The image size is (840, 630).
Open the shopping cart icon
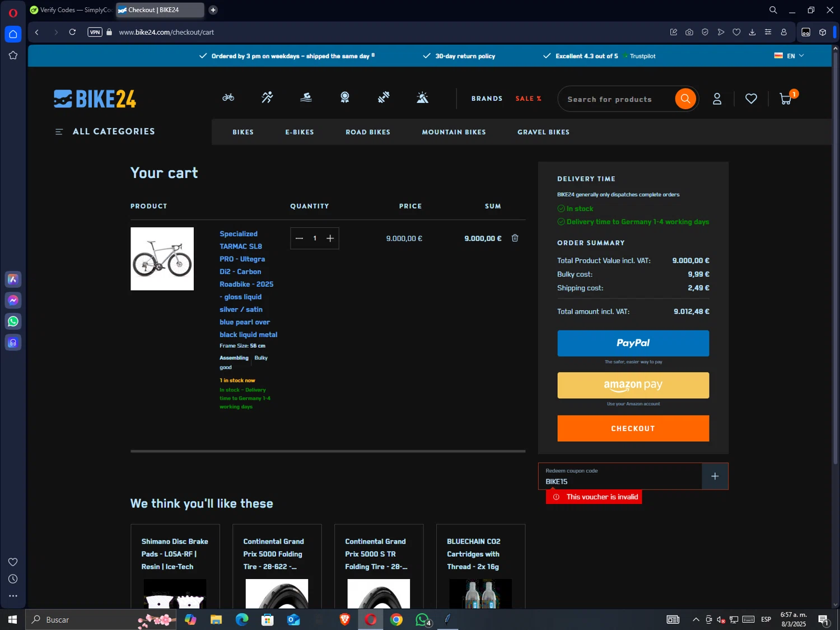[x=786, y=99]
